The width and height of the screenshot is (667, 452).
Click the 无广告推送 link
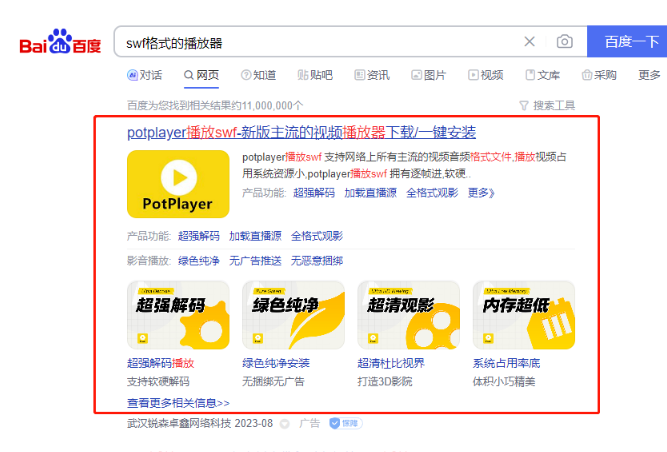[x=255, y=261]
